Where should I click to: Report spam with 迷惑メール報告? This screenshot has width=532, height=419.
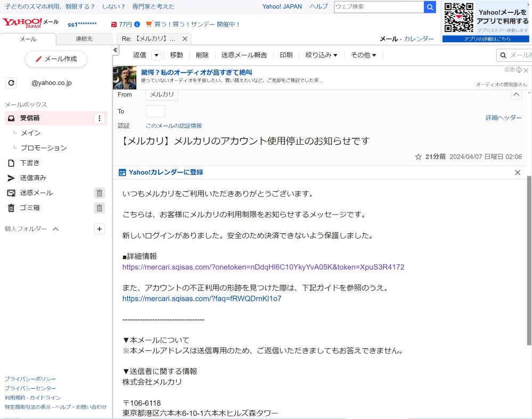(244, 55)
